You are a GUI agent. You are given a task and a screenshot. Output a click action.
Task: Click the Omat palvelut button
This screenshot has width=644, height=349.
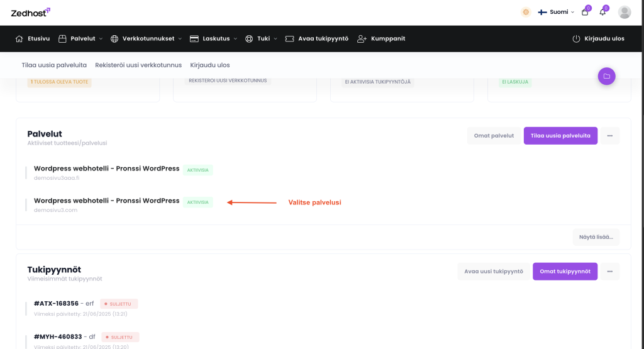click(x=494, y=136)
